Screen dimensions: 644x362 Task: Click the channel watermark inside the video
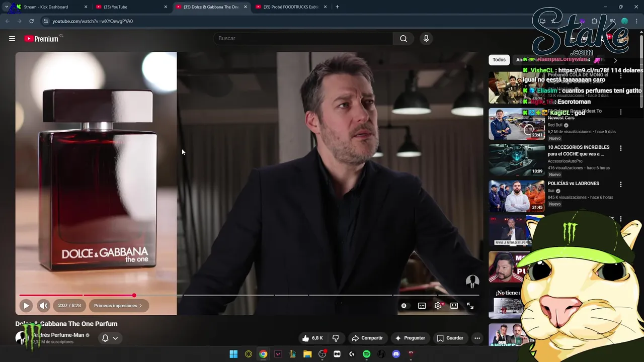point(472,281)
